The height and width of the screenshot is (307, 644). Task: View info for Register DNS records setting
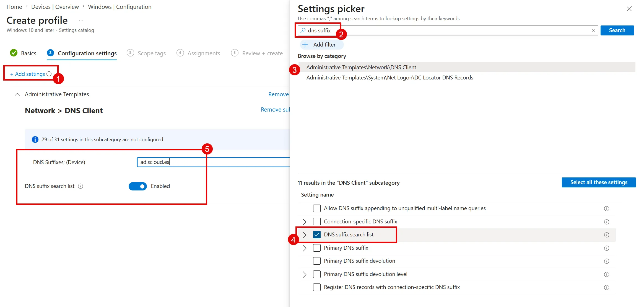click(606, 287)
